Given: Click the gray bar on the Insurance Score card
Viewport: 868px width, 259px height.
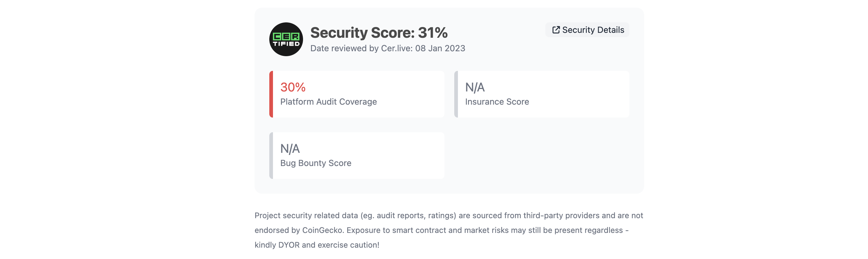Looking at the screenshot, I should point(456,94).
